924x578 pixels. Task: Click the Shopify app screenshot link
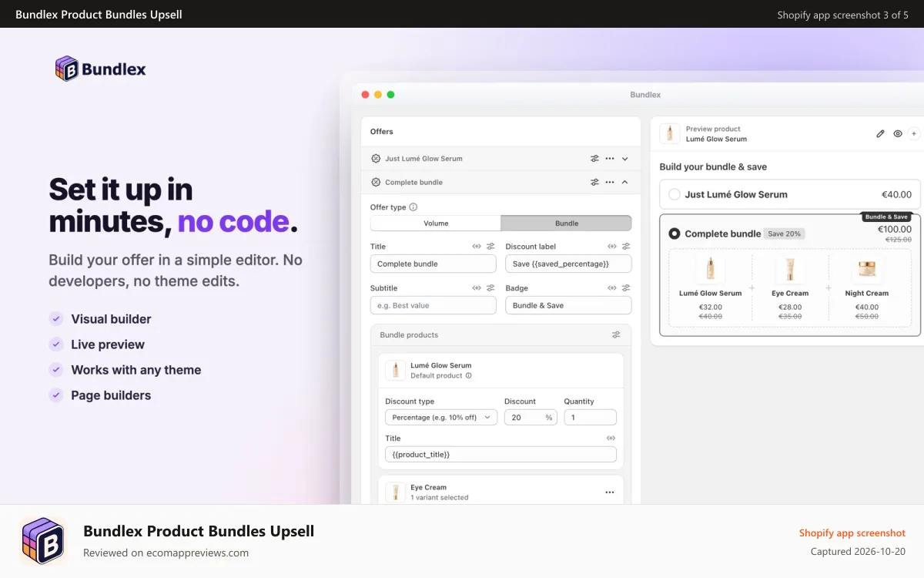(x=852, y=533)
